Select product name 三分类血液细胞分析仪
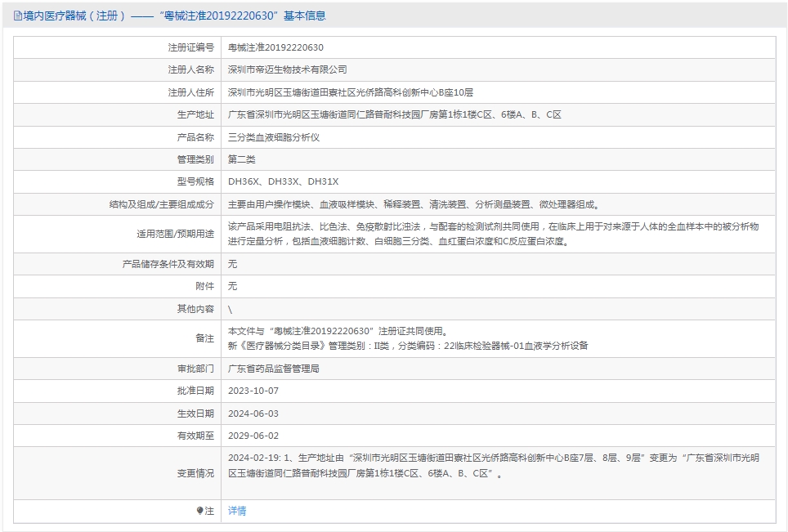The height and width of the screenshot is (532, 788). [x=274, y=137]
